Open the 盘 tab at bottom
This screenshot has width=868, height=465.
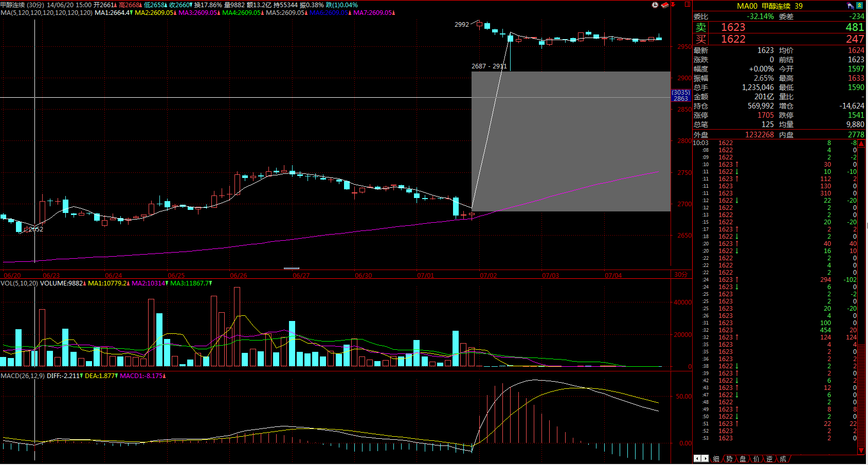pyautogui.click(x=743, y=459)
